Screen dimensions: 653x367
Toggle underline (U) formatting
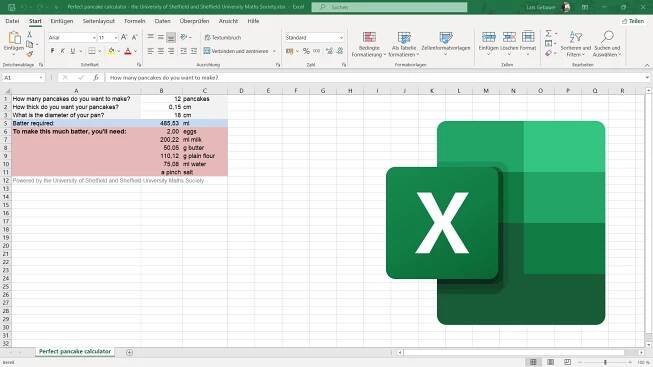click(73, 51)
